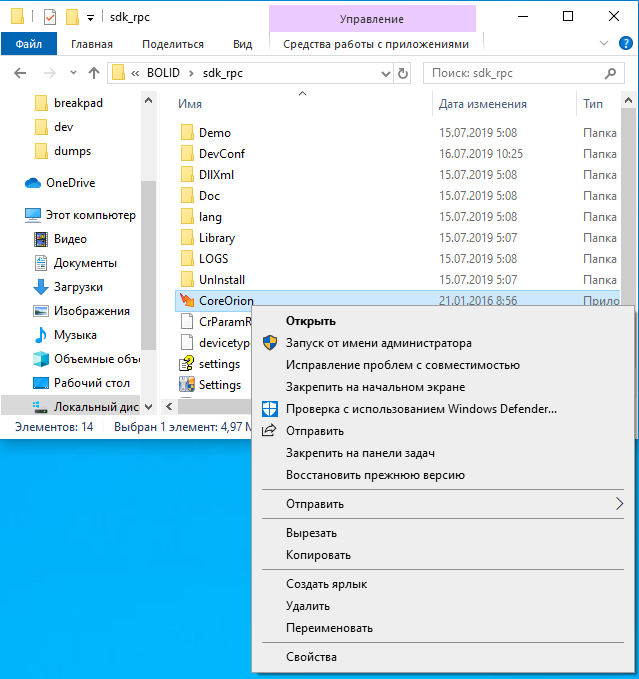The width and height of the screenshot is (639, 679).
Task: Choose Копировать in the context menu
Action: [444, 555]
